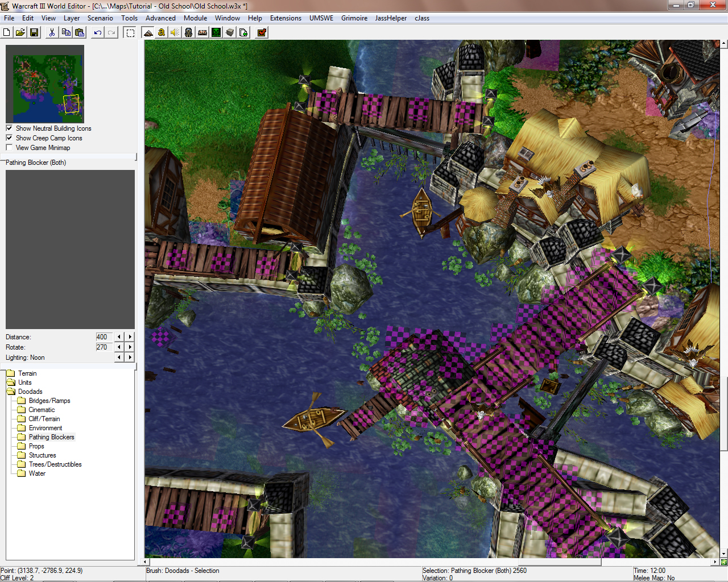Click the Rotate field showing 270
Viewport: 728px width, 582px height.
[x=105, y=347]
